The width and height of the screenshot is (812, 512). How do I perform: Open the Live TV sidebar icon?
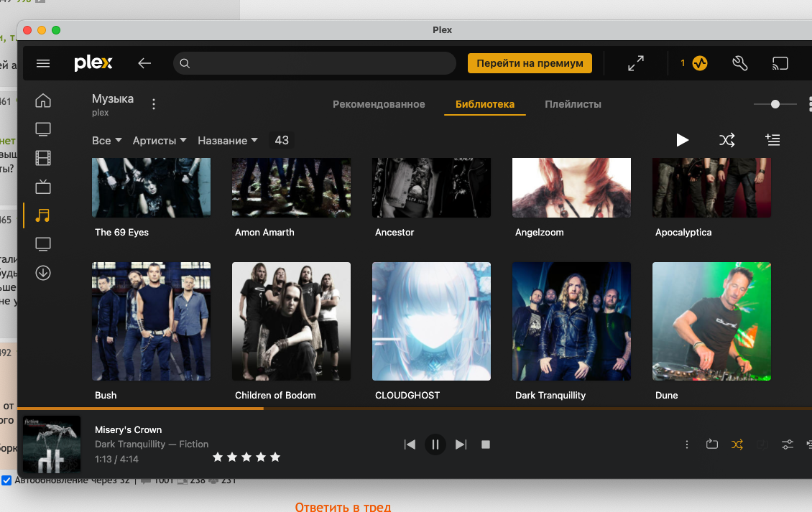(43, 187)
